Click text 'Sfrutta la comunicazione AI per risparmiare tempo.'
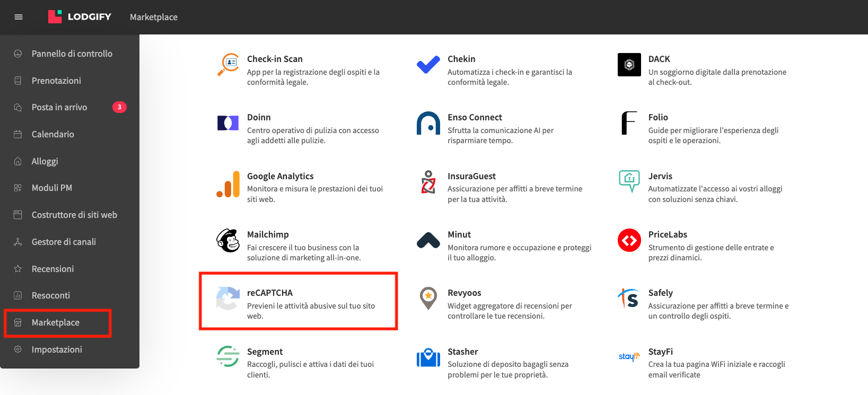 501,135
